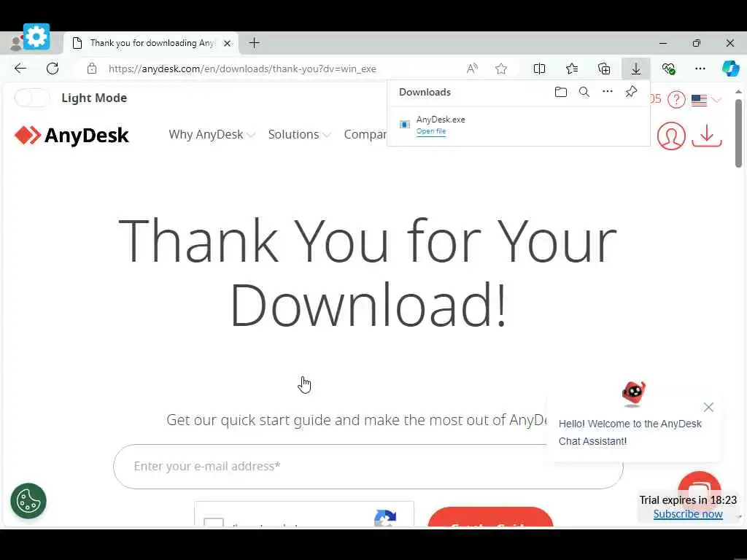Click the red guide submit button

point(490,517)
